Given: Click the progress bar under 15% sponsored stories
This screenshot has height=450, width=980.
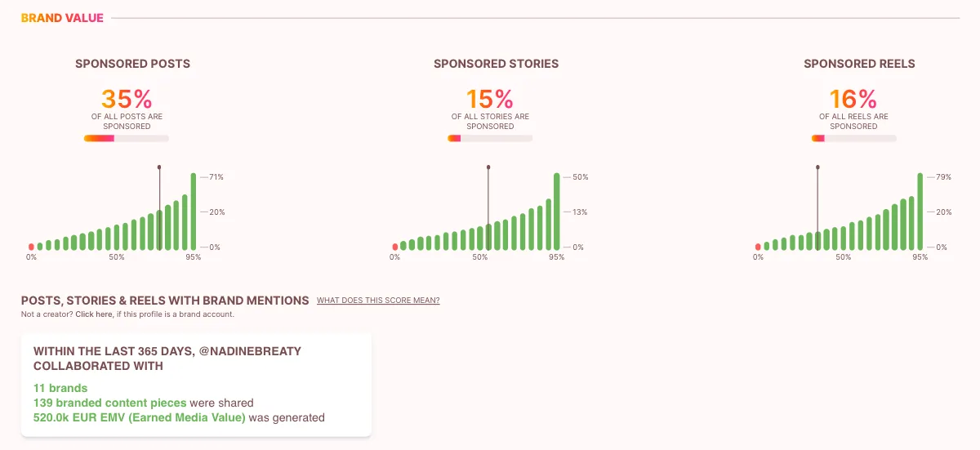Looking at the screenshot, I should click(x=490, y=139).
